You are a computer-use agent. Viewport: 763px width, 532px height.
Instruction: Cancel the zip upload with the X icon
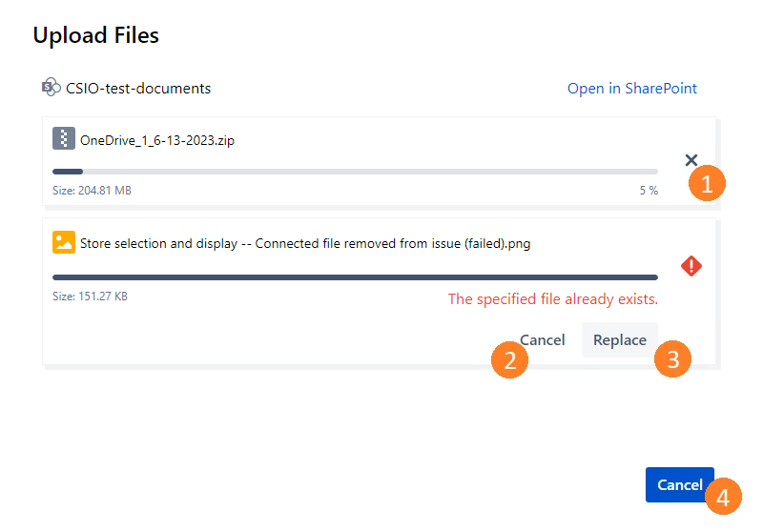coord(691,160)
